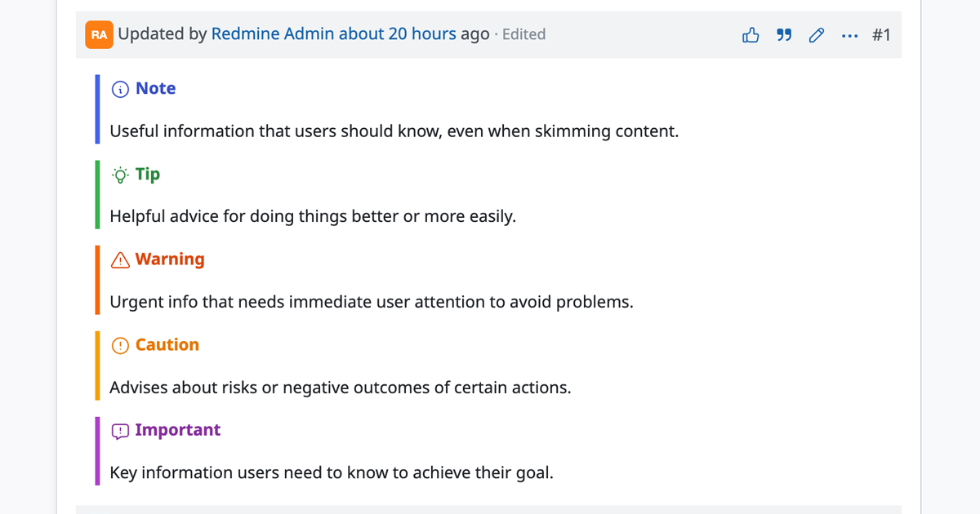Select the pencil icon to edit comment
Viewport: 980px width, 514px height.
click(816, 34)
